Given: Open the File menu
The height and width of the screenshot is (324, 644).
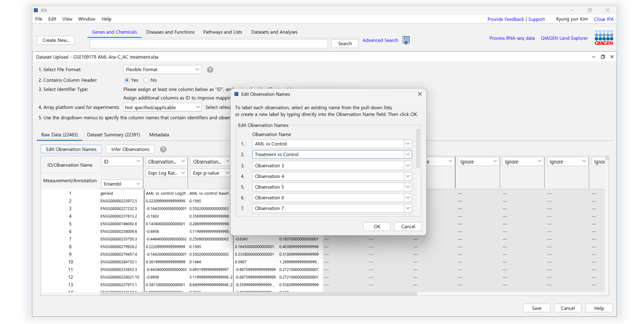Looking at the screenshot, I should tap(39, 19).
